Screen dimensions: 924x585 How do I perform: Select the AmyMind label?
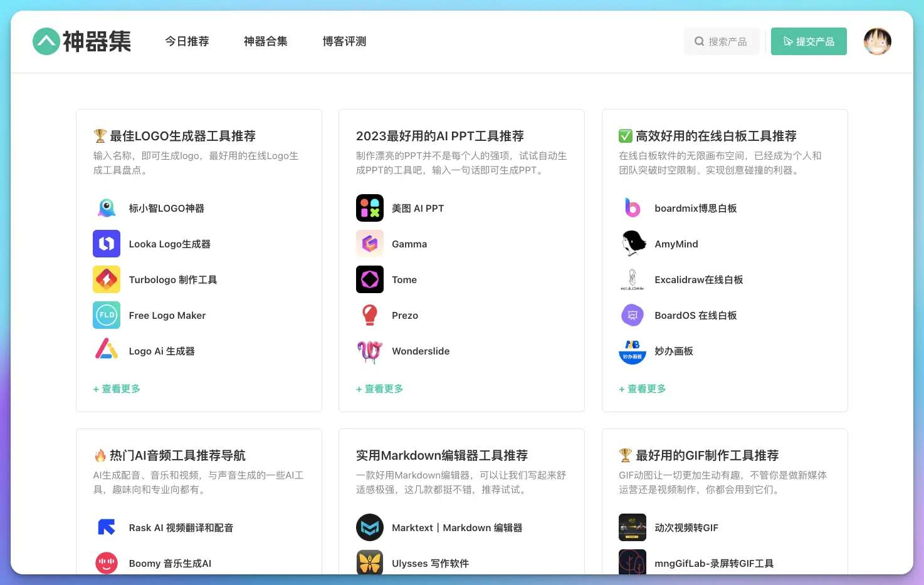tap(676, 244)
